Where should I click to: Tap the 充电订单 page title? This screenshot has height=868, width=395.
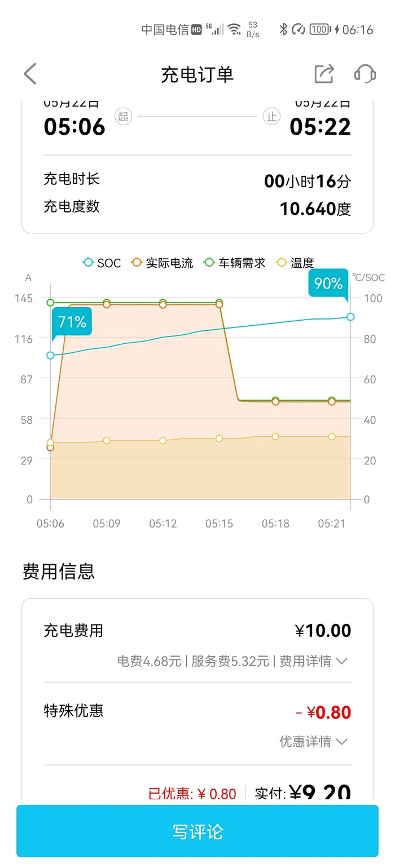point(197,74)
